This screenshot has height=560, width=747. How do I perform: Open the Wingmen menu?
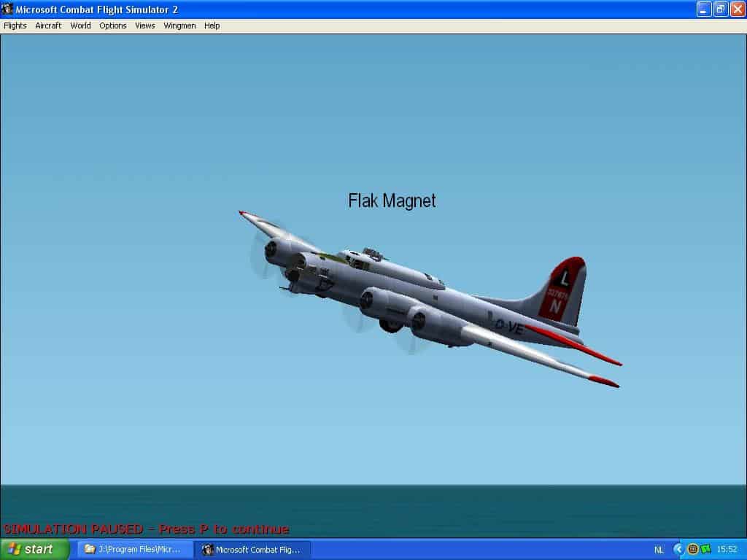tap(179, 26)
